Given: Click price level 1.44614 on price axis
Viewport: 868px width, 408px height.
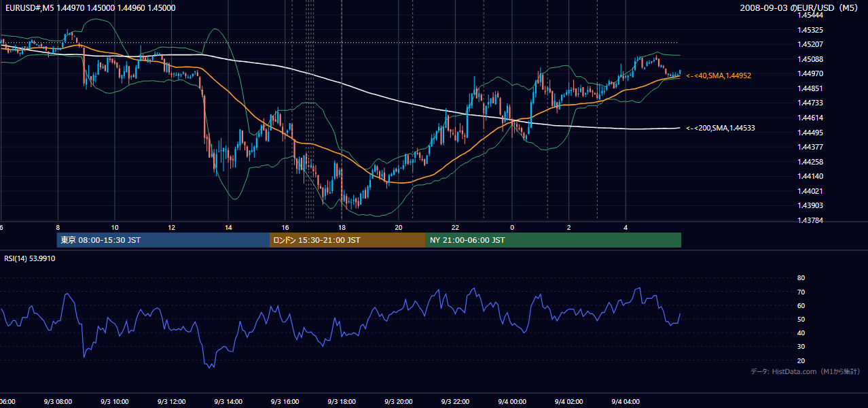Looking at the screenshot, I should point(810,118).
